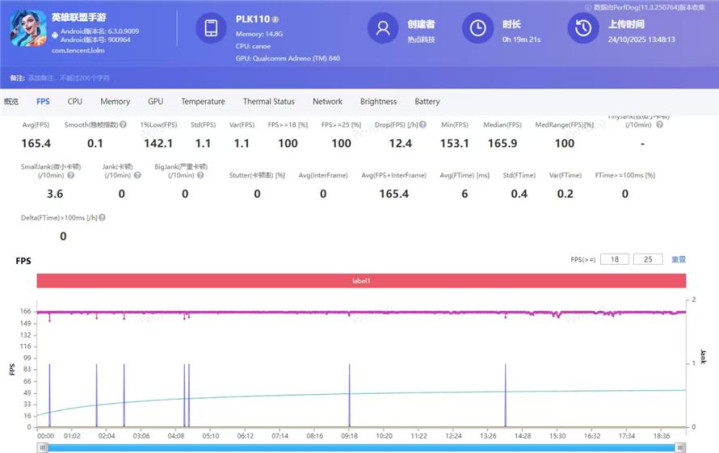Image resolution: width=719 pixels, height=453 pixels.
Task: Click the left handle of timeline slider
Action: tap(41, 447)
